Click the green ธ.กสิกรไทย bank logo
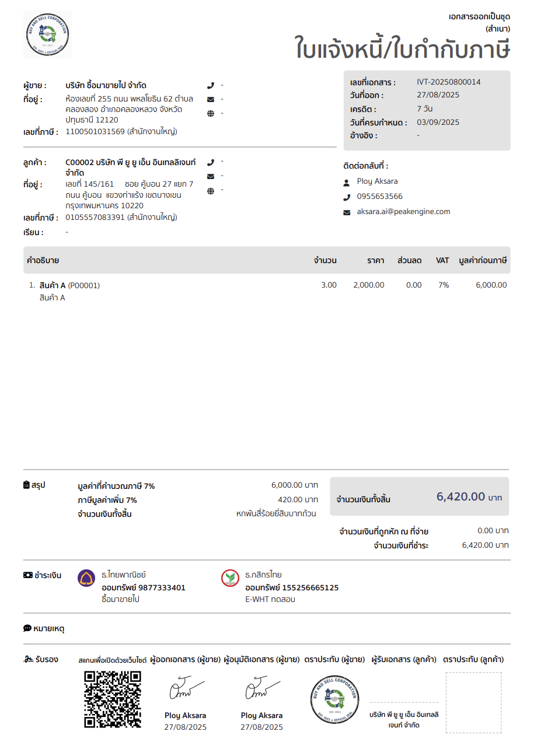 tap(230, 578)
